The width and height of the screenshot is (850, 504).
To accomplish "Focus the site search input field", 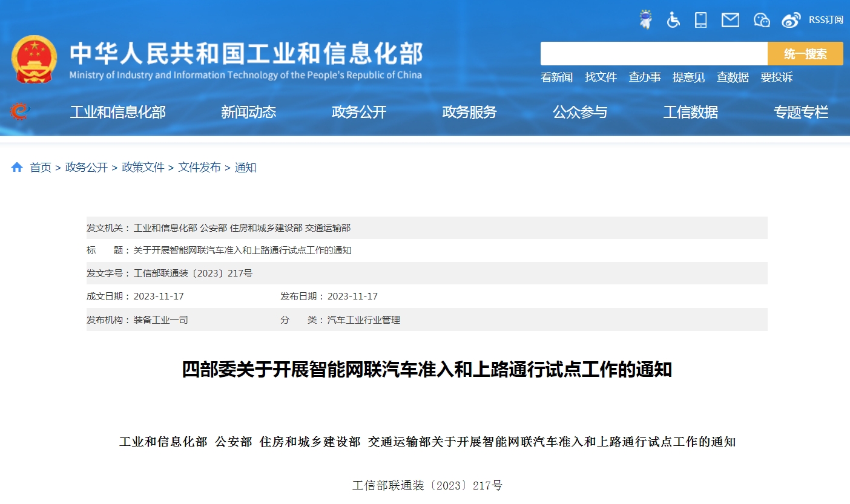I will pyautogui.click(x=654, y=53).
